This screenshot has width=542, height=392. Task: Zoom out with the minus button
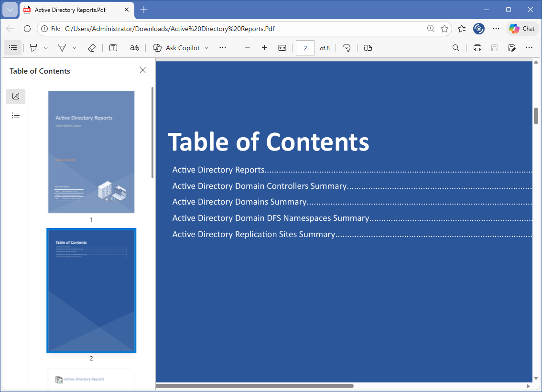(248, 48)
